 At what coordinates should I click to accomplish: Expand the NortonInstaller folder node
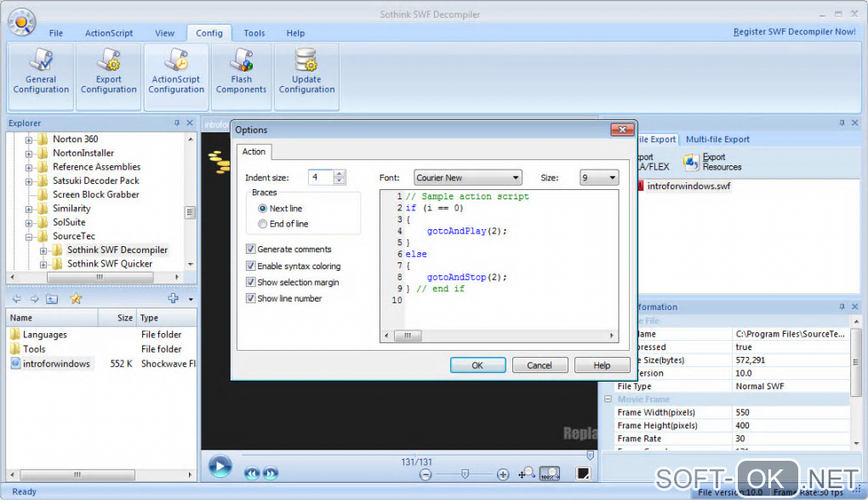point(29,153)
